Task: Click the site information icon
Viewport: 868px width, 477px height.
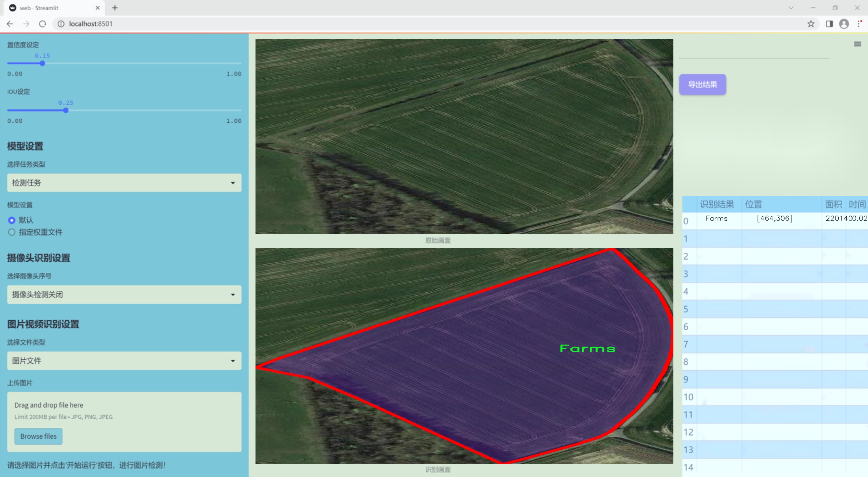Action: click(61, 24)
